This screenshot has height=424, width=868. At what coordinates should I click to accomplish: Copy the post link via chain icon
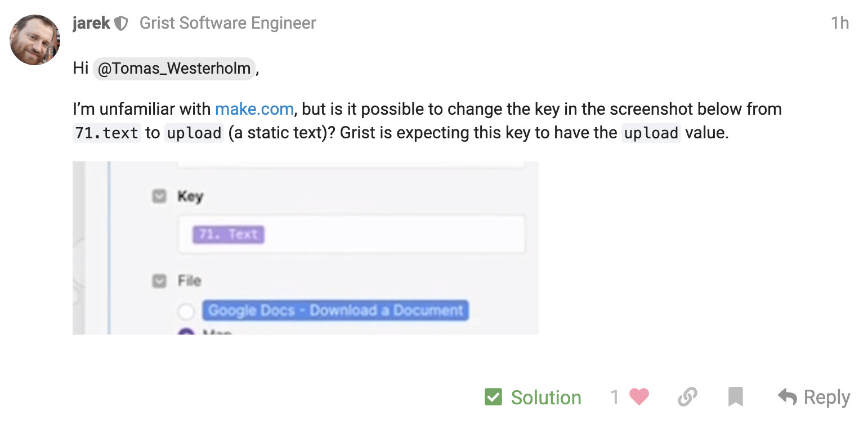point(687,398)
